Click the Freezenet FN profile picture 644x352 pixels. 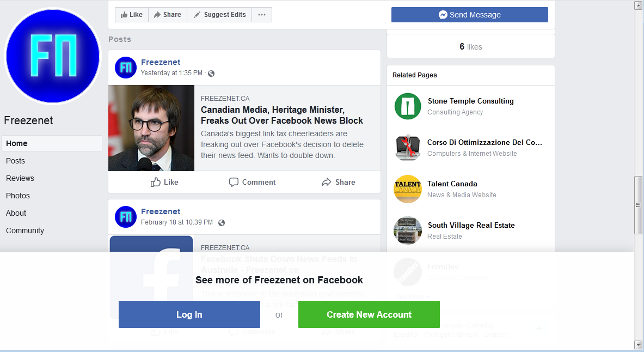pos(53,56)
